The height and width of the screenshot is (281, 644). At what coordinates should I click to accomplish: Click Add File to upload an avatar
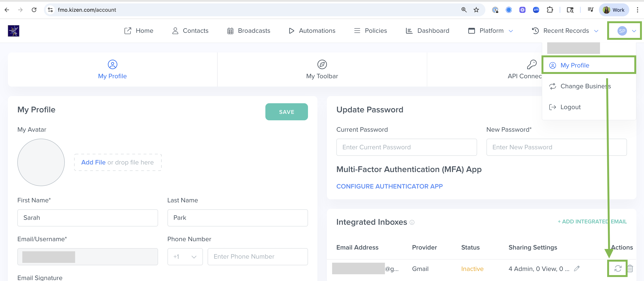click(93, 162)
